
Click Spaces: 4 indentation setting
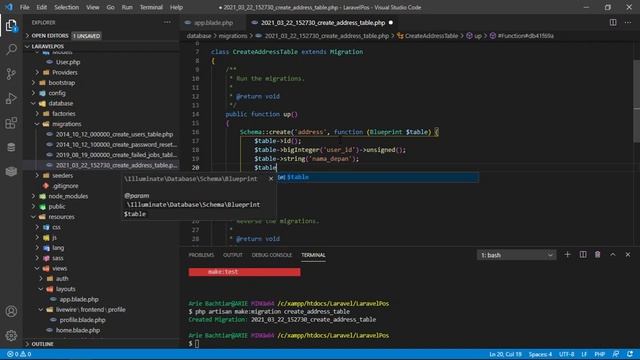click(540, 354)
